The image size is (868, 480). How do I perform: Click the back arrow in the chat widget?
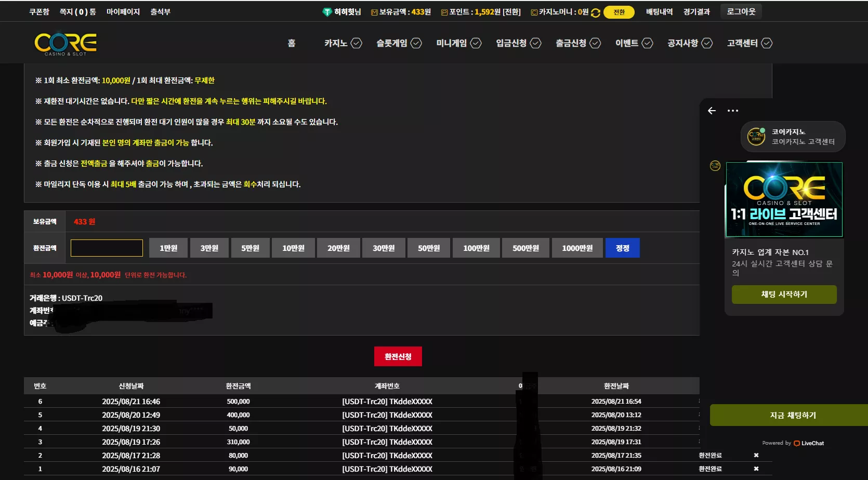pos(712,111)
